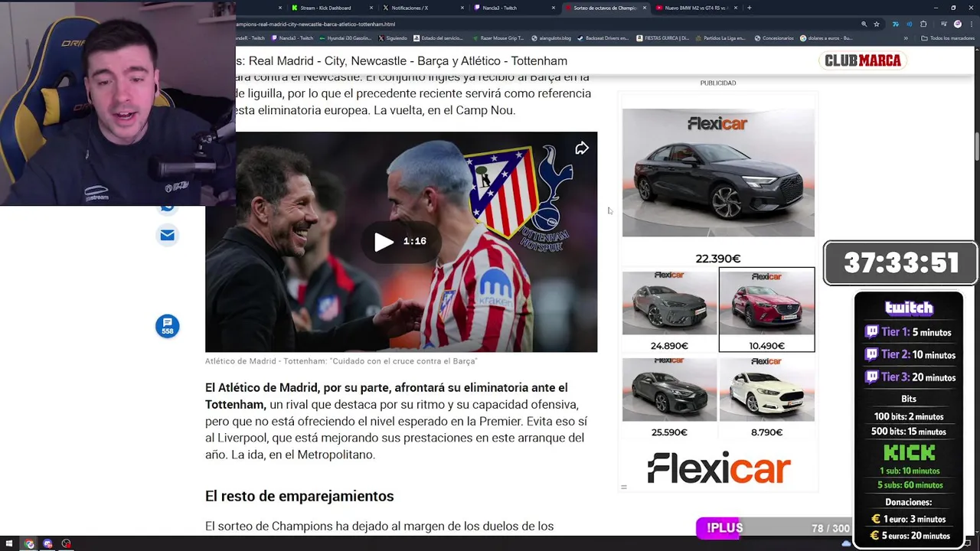Share the video using the arrow icon
Viewport: 980px width, 551px height.
(x=582, y=148)
